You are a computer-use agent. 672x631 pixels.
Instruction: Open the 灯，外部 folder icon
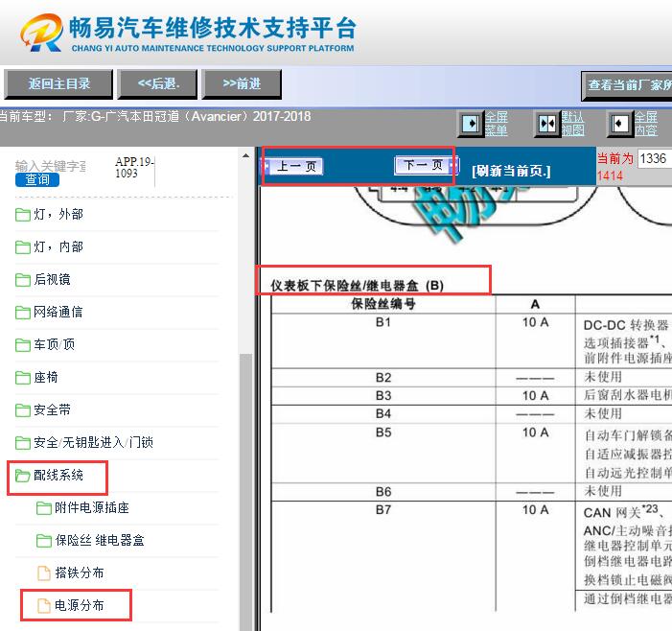[x=22, y=215]
